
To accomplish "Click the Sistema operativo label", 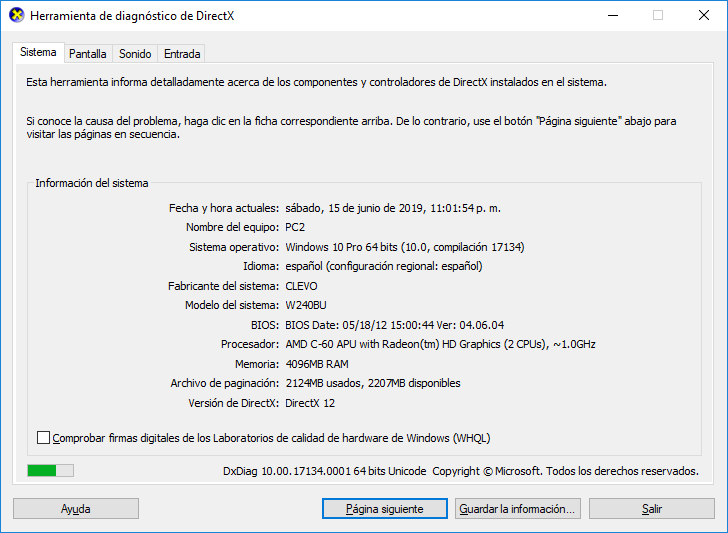I will pyautogui.click(x=234, y=247).
